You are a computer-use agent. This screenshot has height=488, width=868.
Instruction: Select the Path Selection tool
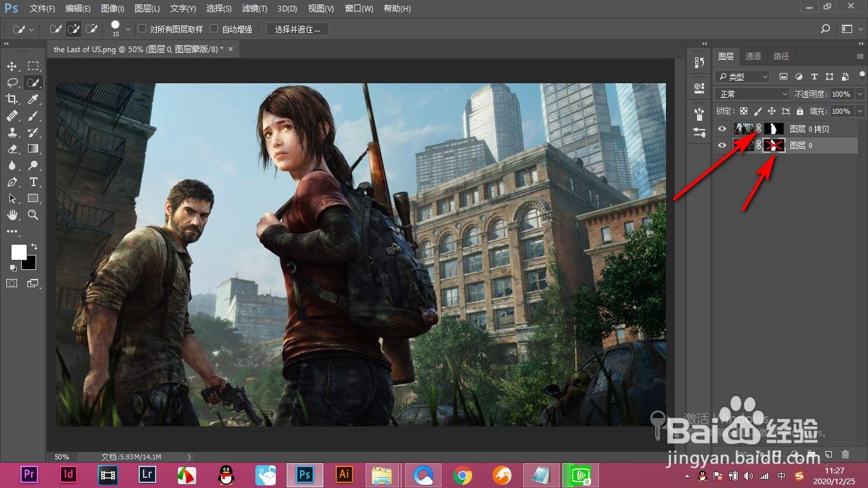pyautogui.click(x=12, y=198)
